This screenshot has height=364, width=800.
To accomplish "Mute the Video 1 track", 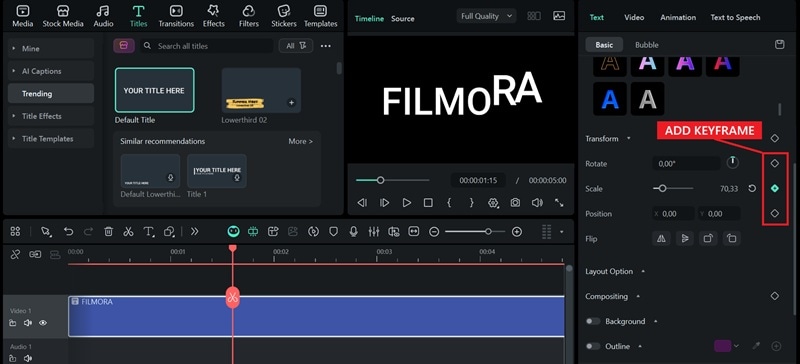I will [x=28, y=323].
